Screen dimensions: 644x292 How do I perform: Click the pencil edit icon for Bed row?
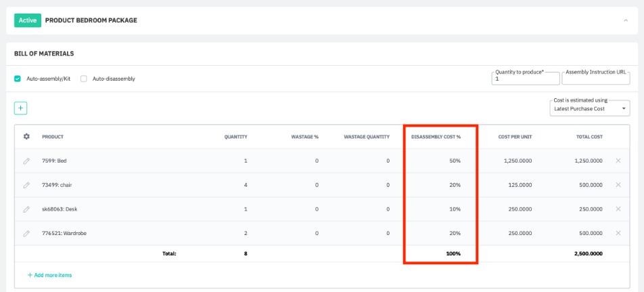point(26,161)
